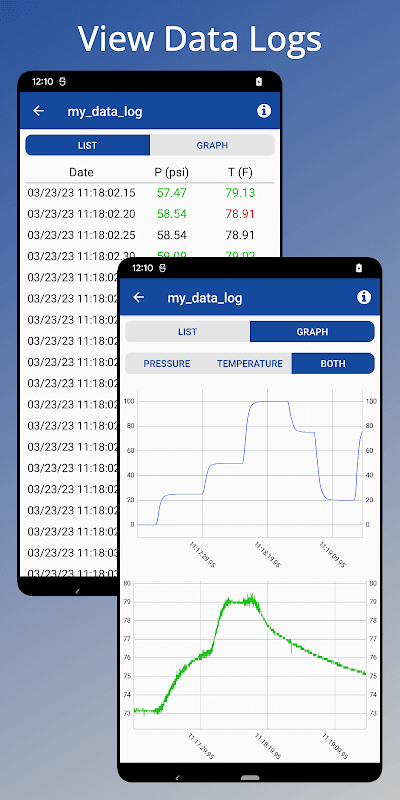Select GRAPH tab in the front phone
The image size is (400, 800).
(x=312, y=332)
